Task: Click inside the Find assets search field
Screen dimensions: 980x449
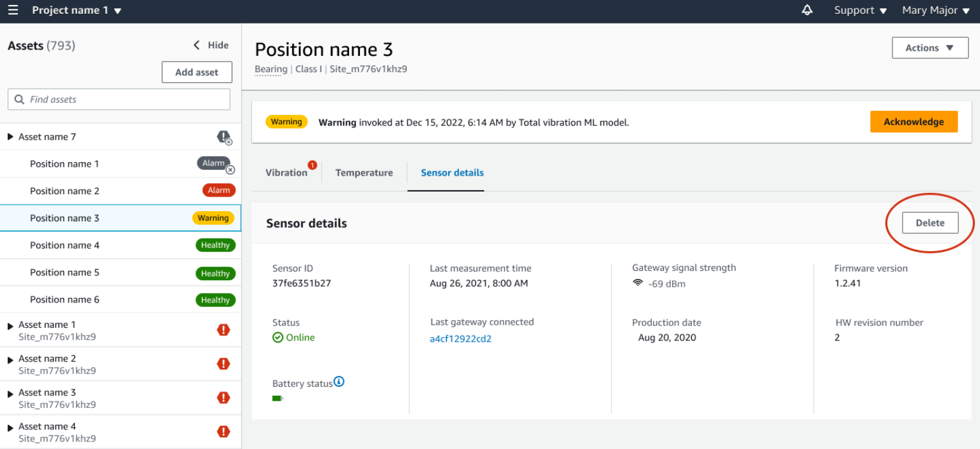Action: pyautogui.click(x=119, y=99)
